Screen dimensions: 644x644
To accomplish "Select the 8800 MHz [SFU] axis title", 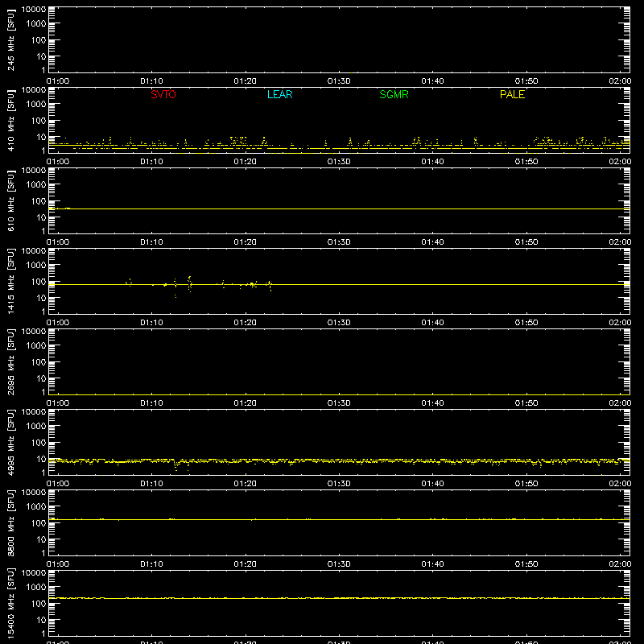I will click(10, 522).
